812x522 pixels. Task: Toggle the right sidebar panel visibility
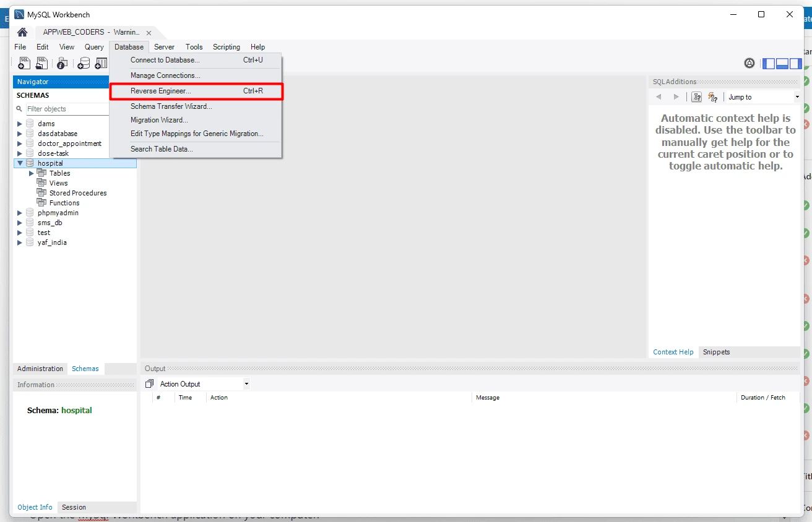795,63
